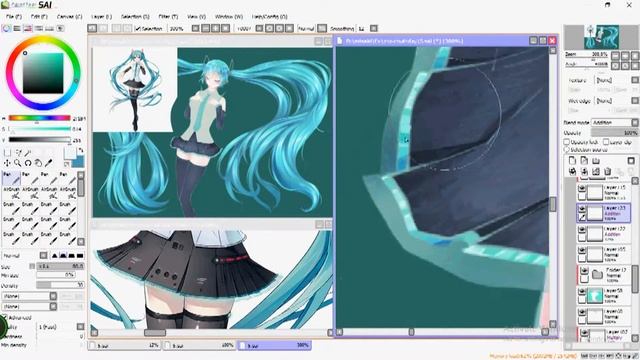The image size is (640, 360).
Task: Open the File menu
Action: 14,17
